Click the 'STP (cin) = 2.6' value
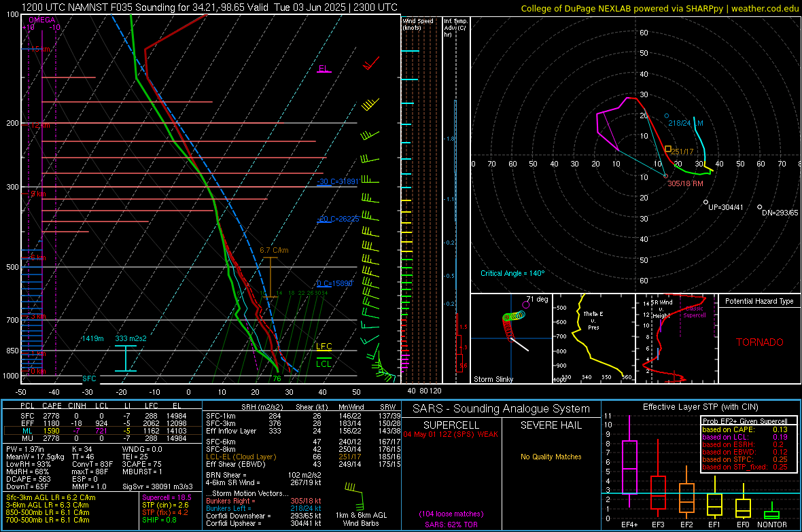 (165, 505)
